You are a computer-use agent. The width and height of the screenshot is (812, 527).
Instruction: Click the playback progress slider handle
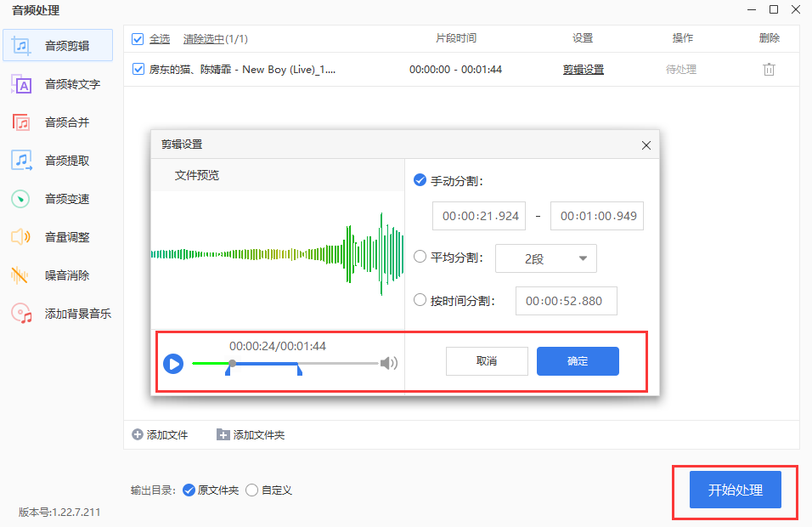(x=230, y=363)
